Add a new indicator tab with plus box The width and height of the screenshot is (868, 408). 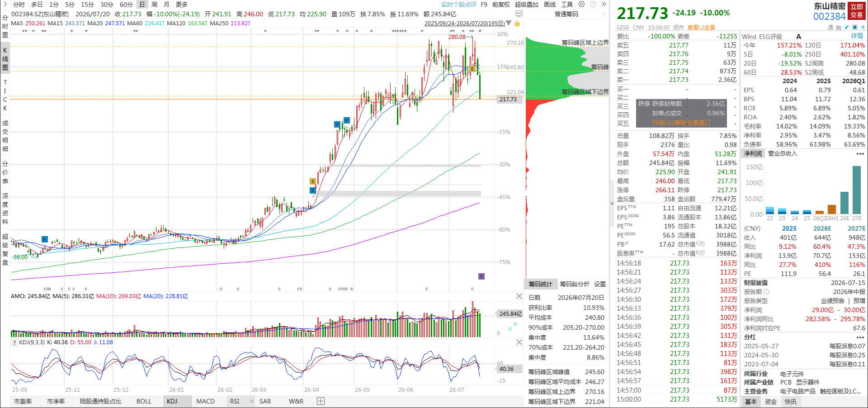tap(321, 401)
